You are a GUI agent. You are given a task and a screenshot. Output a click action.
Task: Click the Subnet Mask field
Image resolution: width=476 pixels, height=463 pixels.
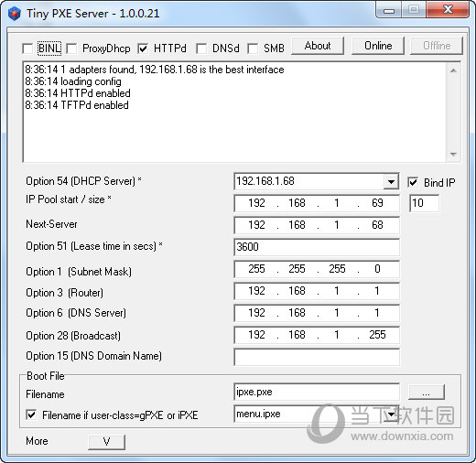tap(317, 269)
